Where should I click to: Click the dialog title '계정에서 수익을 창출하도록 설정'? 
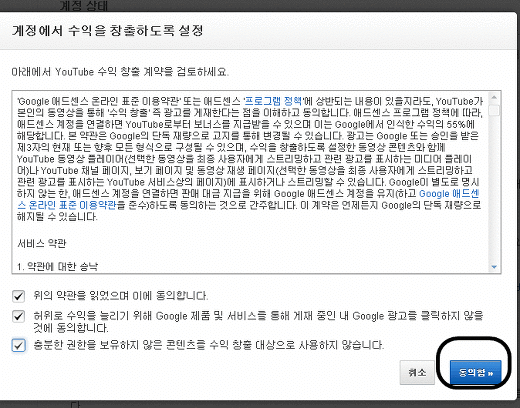point(108,31)
